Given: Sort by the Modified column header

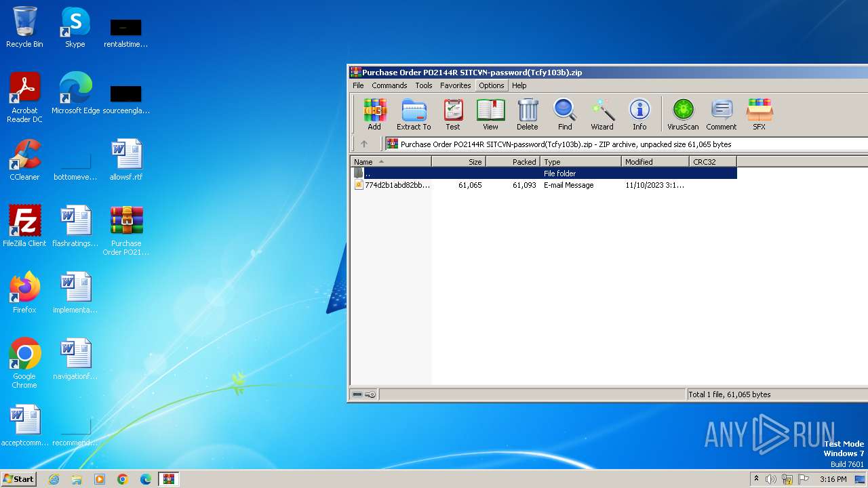Looking at the screenshot, I should (655, 161).
